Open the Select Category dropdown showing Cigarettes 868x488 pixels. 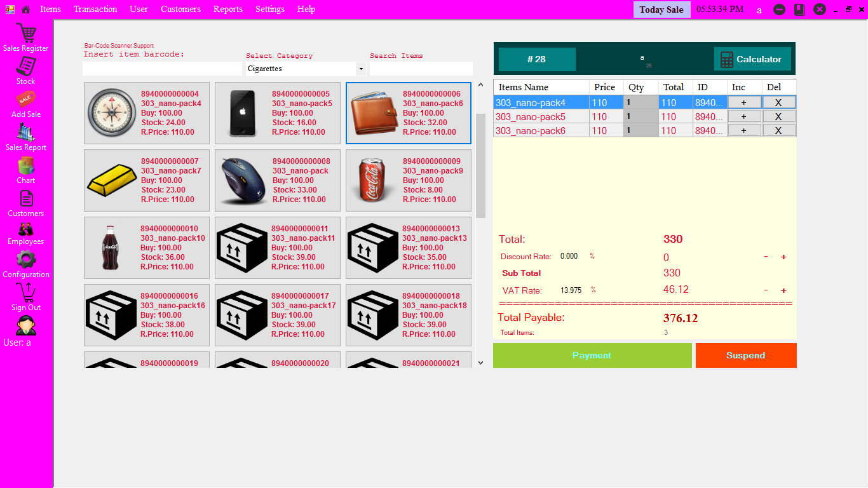click(305, 68)
